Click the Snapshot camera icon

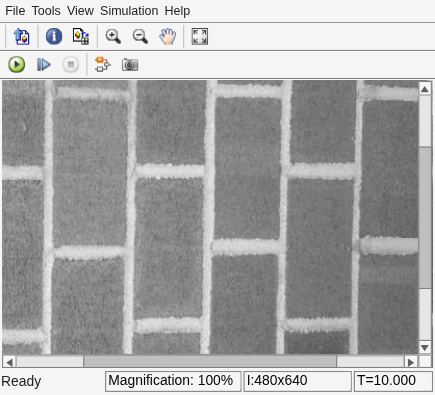pyautogui.click(x=130, y=64)
